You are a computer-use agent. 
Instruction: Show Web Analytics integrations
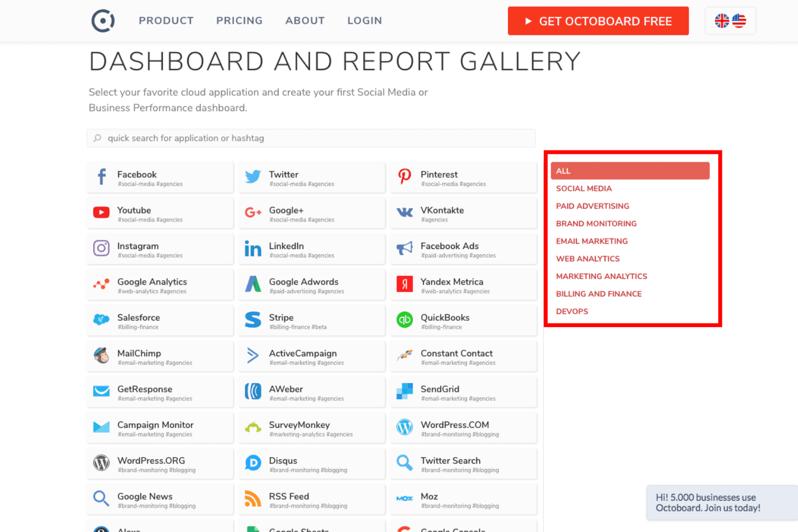click(588, 259)
